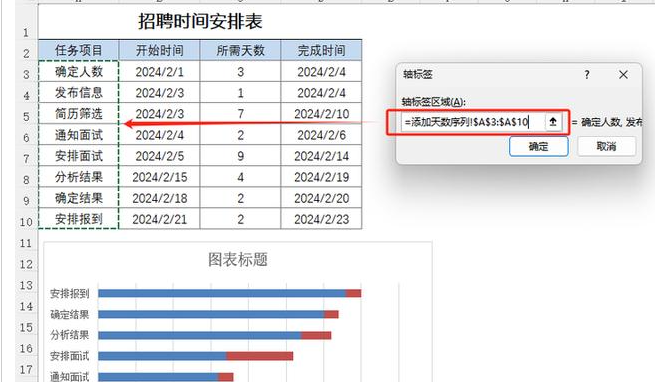The image size is (670, 382).
Task: Click the blue bar segment for 确定结果
Action: 211,314
